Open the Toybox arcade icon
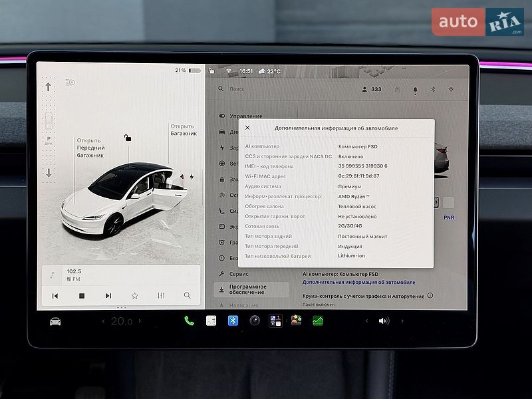Image resolution: width=532 pixels, height=399 pixels. (x=296, y=321)
